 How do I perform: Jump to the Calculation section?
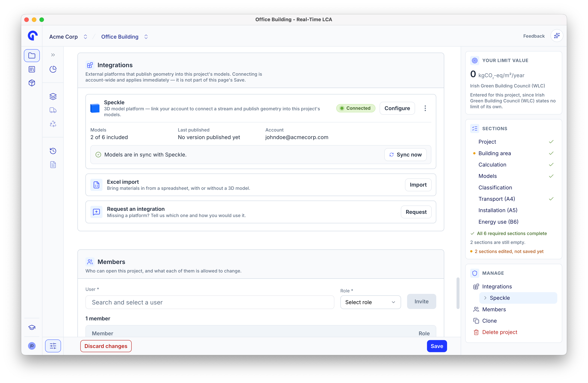tap(492, 165)
